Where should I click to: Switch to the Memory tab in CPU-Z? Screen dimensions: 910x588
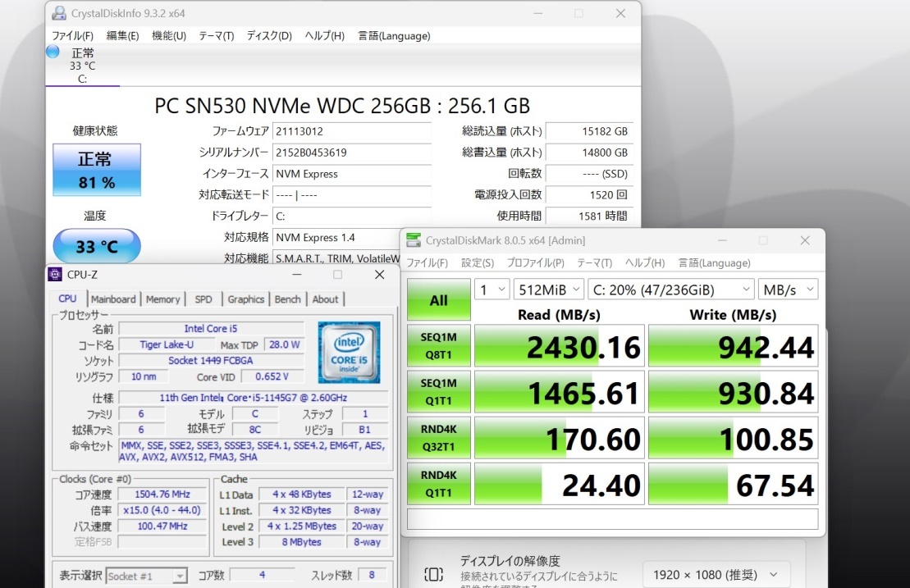162,299
